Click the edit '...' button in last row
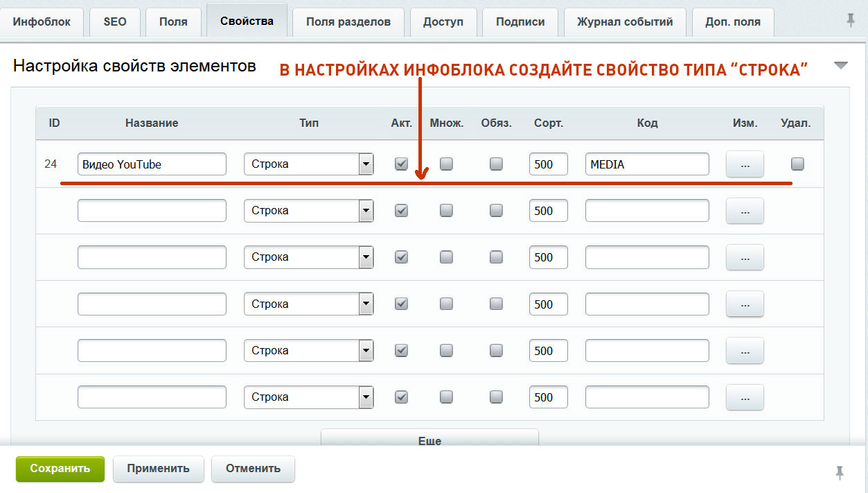The height and width of the screenshot is (493, 868). [x=745, y=397]
